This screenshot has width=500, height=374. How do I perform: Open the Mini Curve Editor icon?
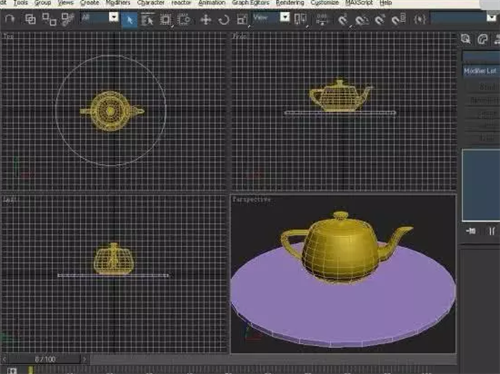(x=12, y=371)
